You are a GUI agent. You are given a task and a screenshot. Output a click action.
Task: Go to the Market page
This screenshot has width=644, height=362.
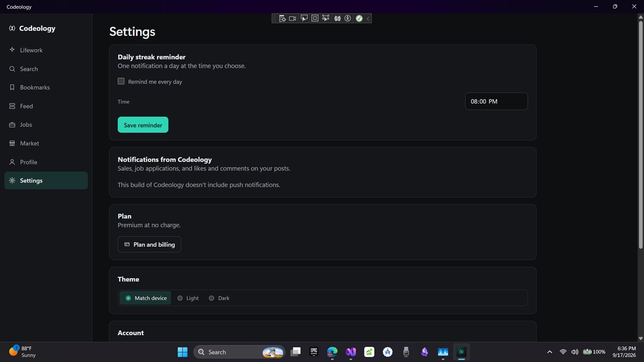click(46, 144)
